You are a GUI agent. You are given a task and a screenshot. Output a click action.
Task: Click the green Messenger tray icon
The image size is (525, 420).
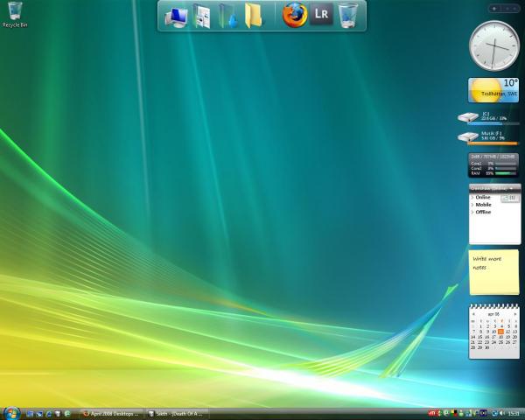pyautogui.click(x=461, y=413)
